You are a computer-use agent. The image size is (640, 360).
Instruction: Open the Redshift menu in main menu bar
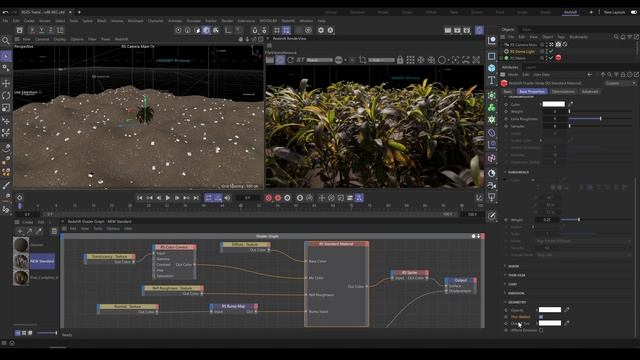[x=288, y=21]
